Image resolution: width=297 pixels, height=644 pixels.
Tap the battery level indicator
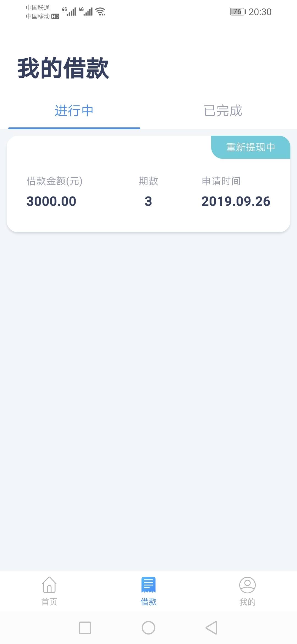[x=238, y=12]
